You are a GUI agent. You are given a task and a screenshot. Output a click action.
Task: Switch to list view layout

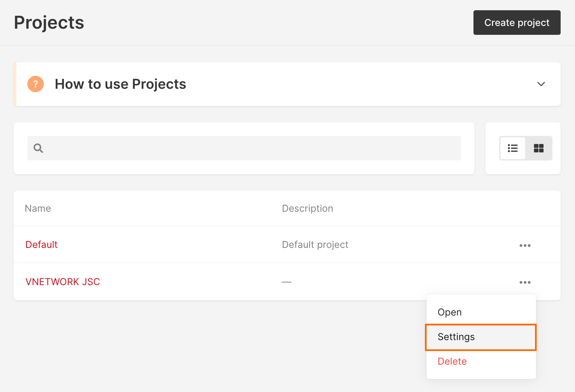512,148
